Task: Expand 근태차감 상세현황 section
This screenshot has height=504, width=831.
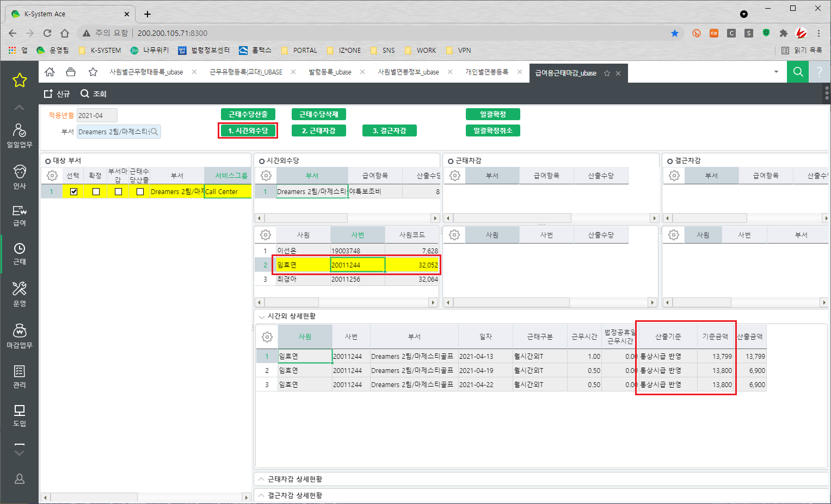Action: pyautogui.click(x=262, y=479)
